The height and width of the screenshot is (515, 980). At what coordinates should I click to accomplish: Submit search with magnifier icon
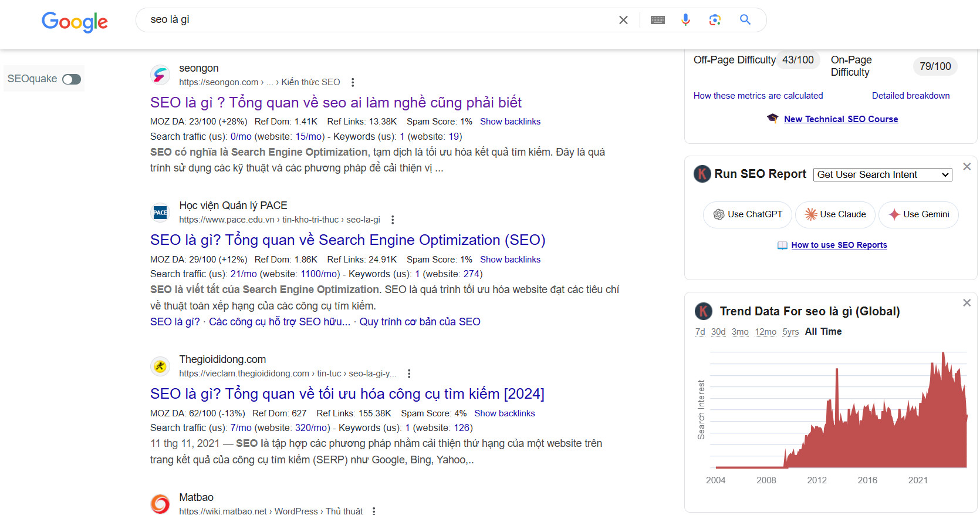point(745,19)
